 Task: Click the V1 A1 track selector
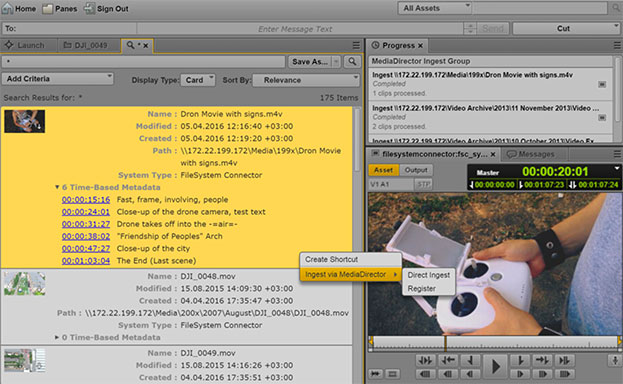pyautogui.click(x=391, y=184)
